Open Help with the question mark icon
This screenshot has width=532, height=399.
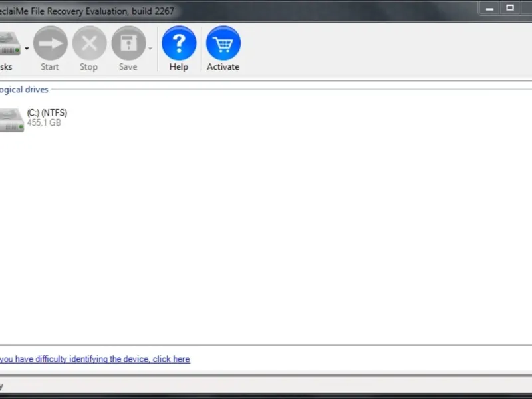coord(179,43)
